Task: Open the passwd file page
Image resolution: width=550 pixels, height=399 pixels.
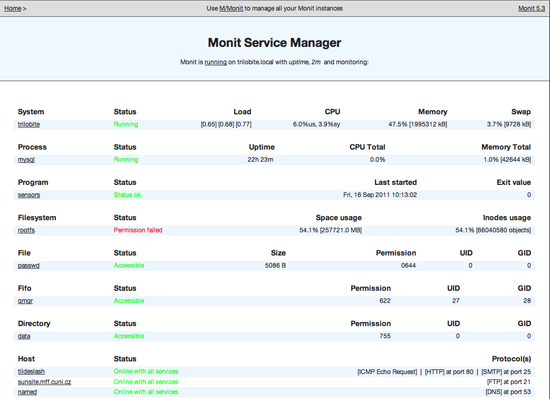Action: 28,266
